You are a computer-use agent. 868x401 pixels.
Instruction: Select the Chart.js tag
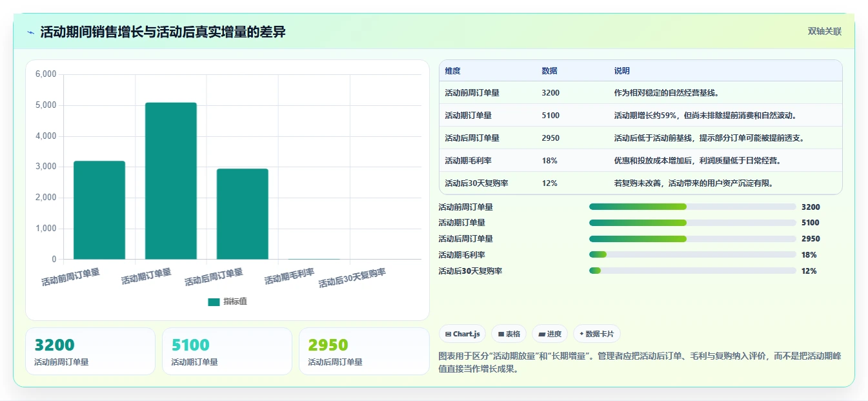(x=463, y=334)
